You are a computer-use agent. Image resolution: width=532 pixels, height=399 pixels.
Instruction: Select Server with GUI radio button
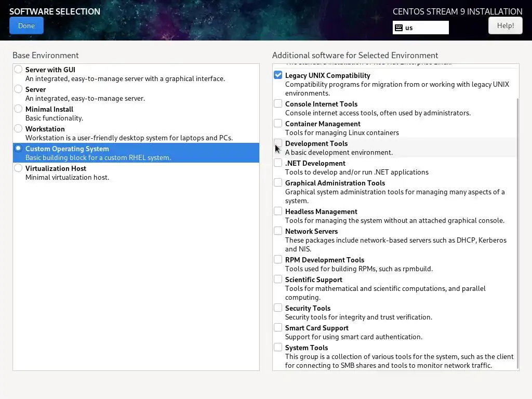click(18, 69)
